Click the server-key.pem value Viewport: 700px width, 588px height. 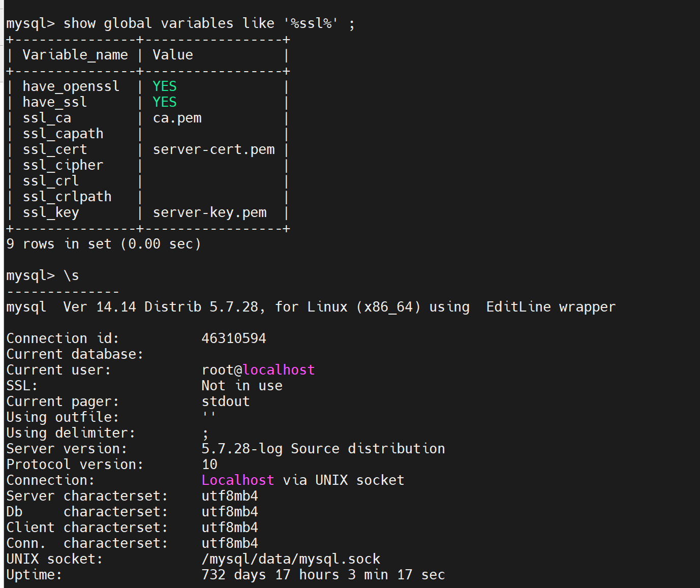tap(209, 212)
